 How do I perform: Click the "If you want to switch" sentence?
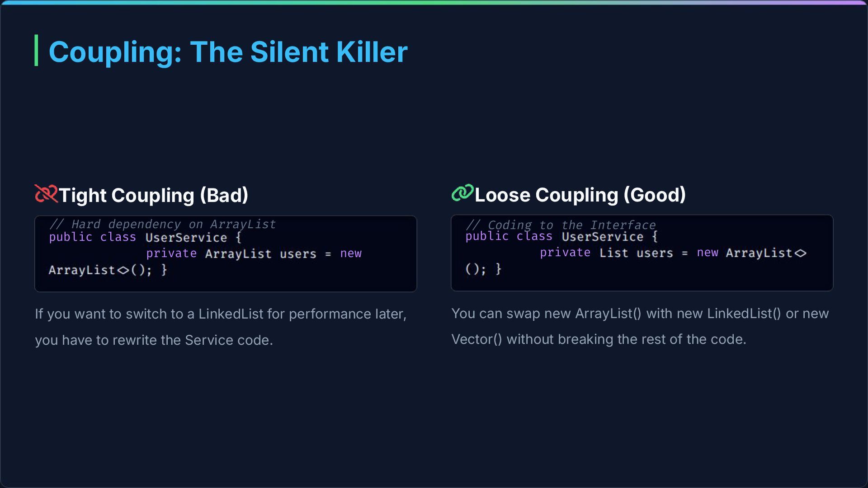point(221,314)
